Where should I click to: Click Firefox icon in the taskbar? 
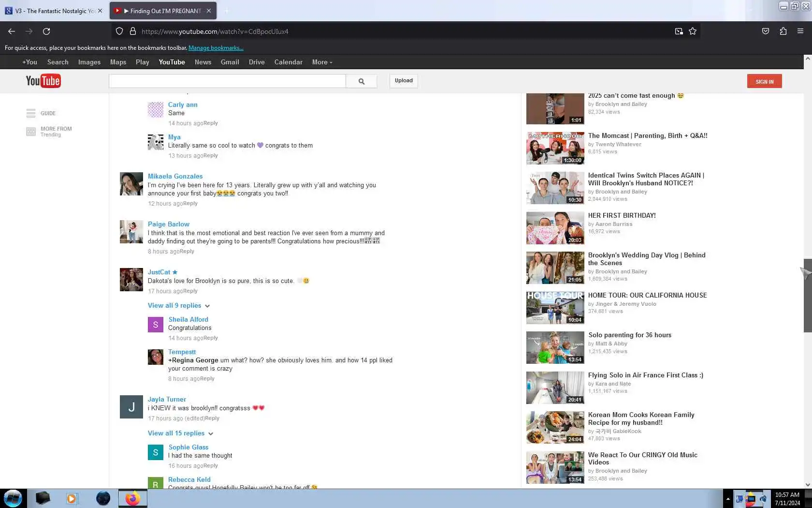(133, 498)
